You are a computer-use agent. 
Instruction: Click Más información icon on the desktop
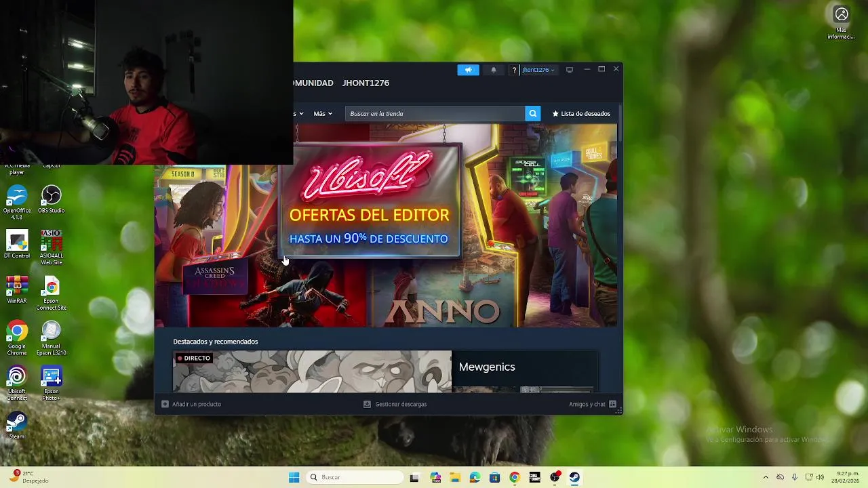(x=842, y=22)
